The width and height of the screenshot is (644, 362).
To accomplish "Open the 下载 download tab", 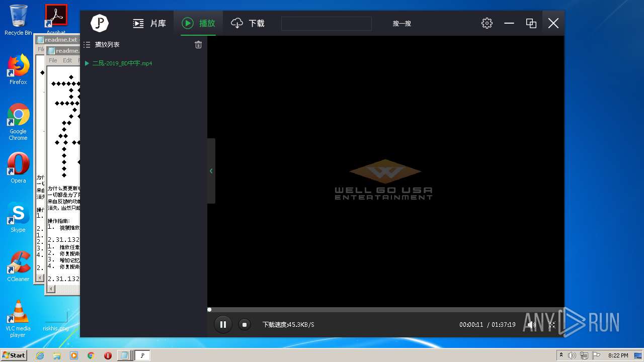I will tap(248, 23).
